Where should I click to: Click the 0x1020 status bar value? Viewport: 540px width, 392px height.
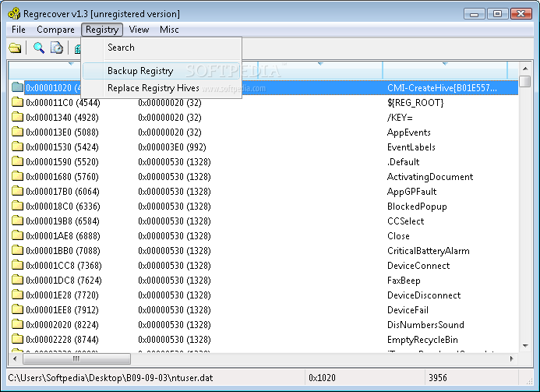coord(322,378)
